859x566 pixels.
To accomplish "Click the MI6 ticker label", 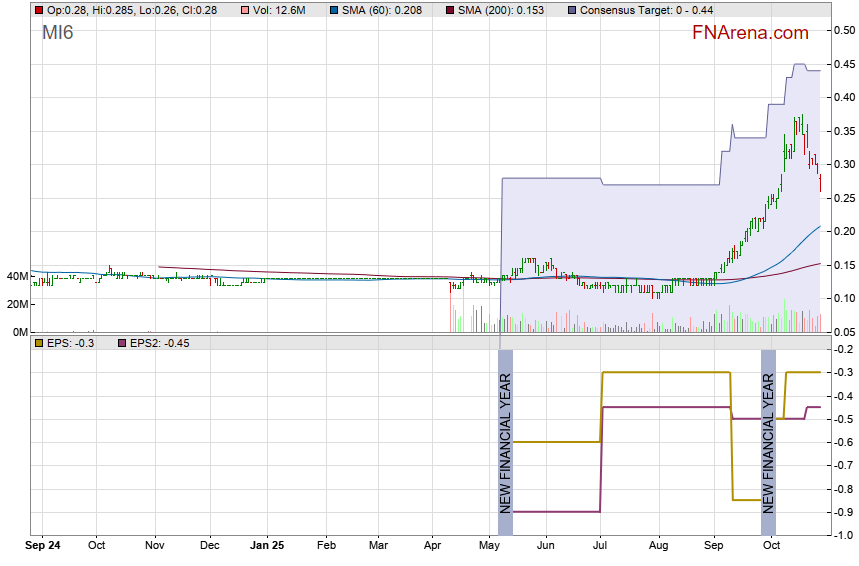I will 57,32.
